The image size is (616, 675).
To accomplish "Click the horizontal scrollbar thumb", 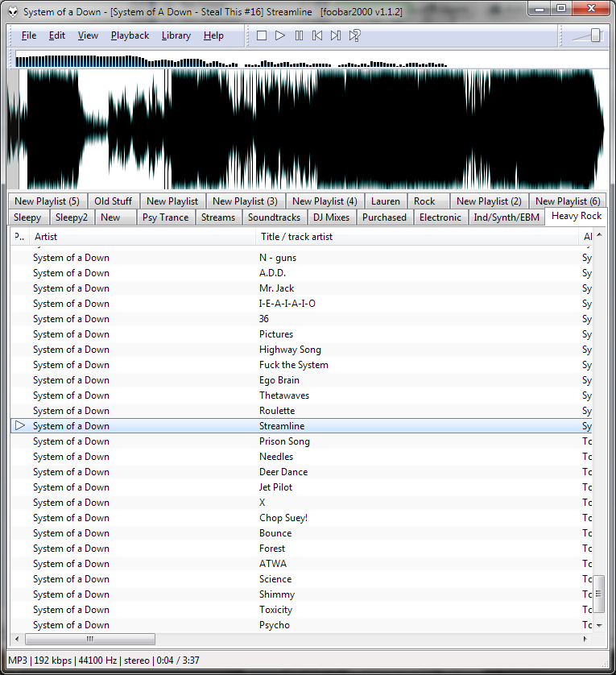I will (90, 639).
